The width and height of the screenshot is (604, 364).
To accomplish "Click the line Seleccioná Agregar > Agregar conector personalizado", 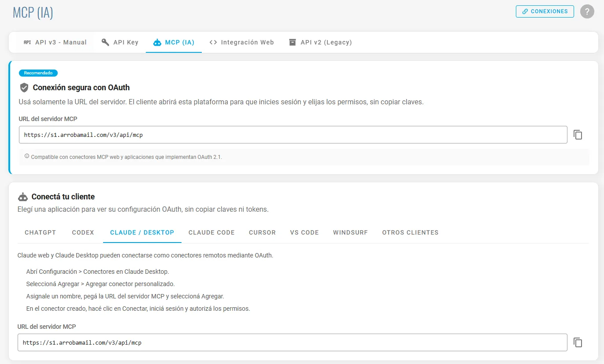I will pos(100,284).
